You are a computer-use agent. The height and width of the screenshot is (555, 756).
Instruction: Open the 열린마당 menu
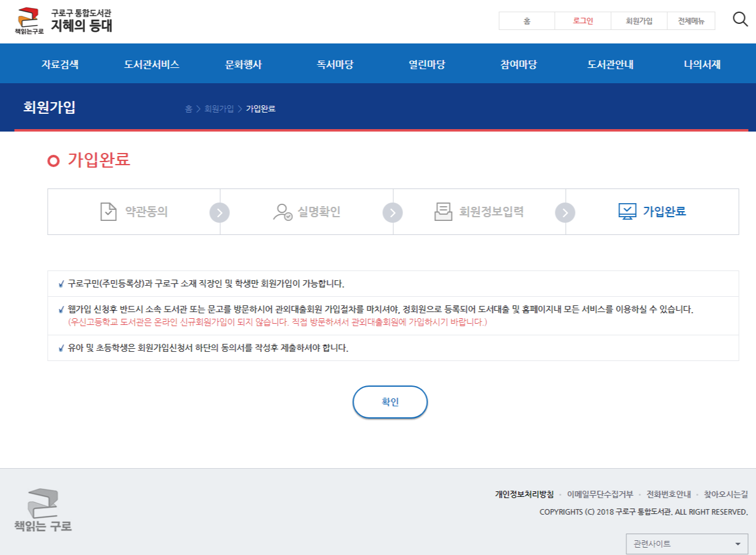tap(427, 64)
